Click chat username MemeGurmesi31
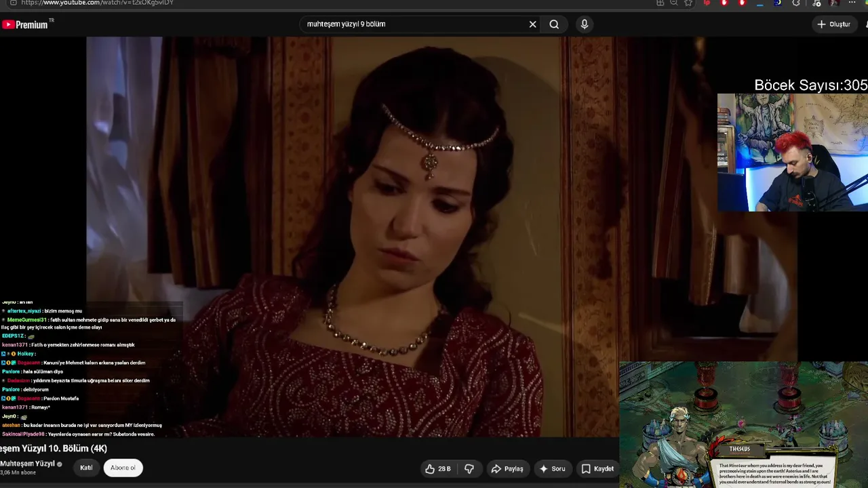 tap(27, 320)
